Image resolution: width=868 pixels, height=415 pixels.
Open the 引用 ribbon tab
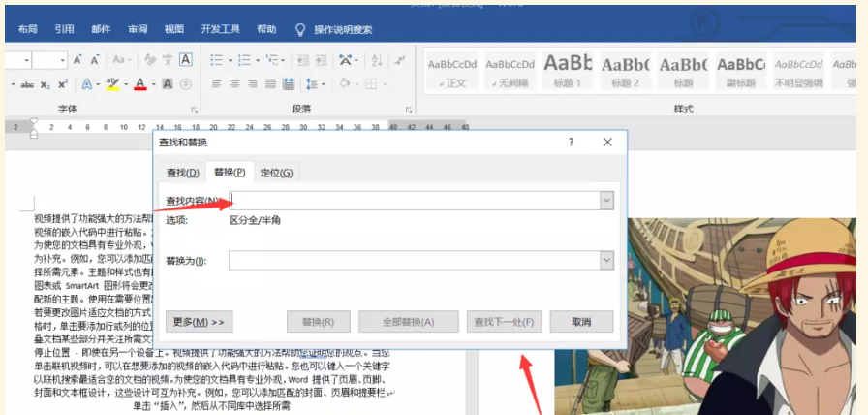64,29
